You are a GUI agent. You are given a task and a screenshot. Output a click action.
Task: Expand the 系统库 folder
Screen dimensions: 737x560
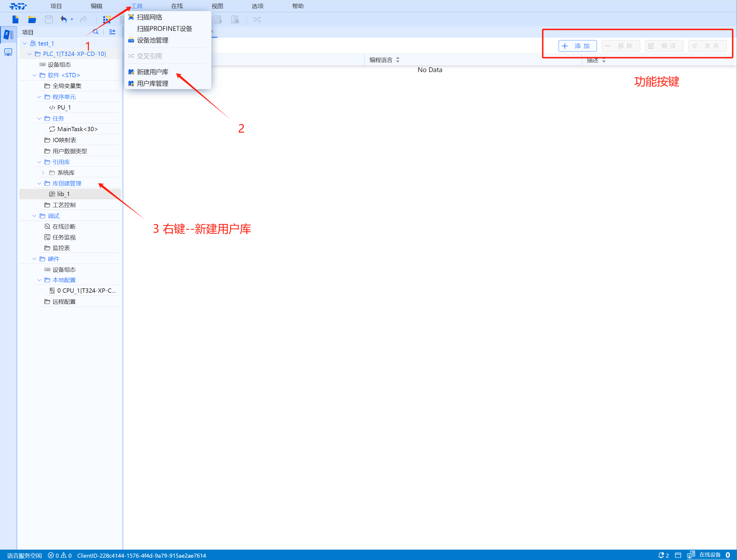43,173
